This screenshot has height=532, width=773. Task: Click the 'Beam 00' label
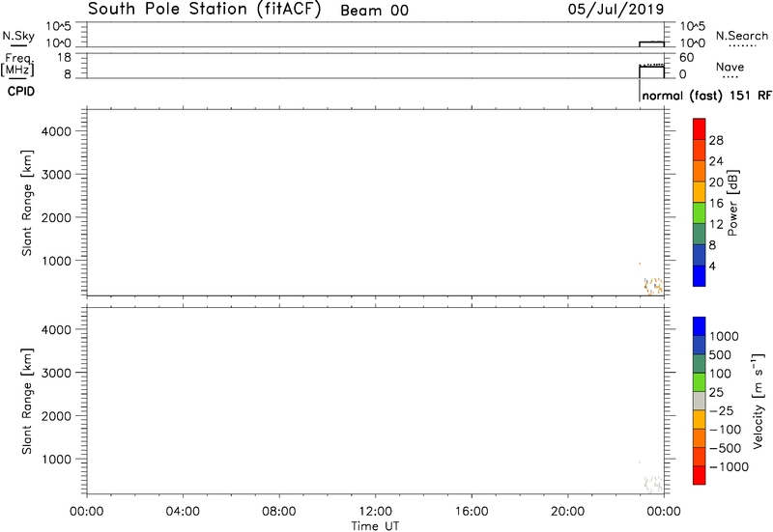click(375, 11)
